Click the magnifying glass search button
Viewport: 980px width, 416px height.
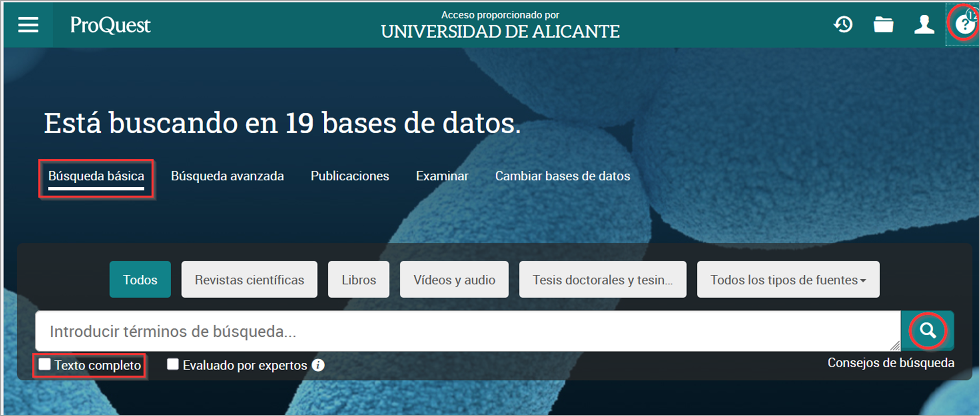pos(928,331)
